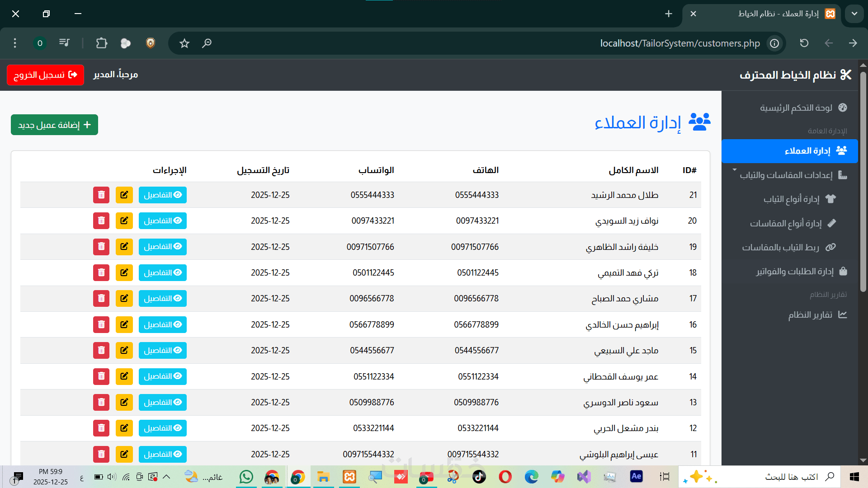
Task: Go to تقارير النظام sidebar item
Action: [810, 314]
